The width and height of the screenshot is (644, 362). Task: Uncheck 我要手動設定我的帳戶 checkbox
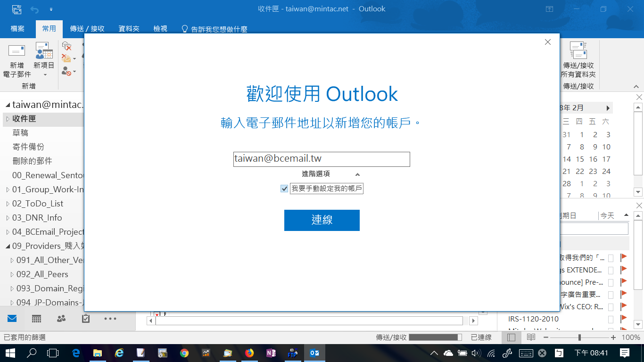coord(284,189)
